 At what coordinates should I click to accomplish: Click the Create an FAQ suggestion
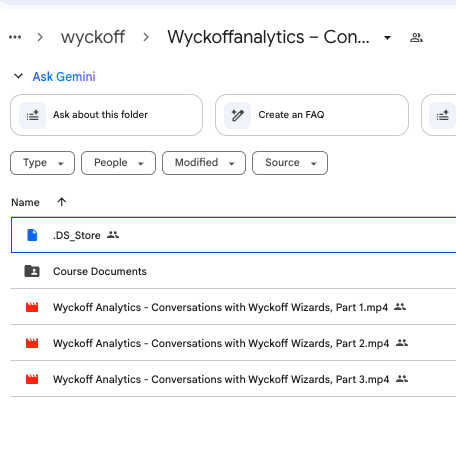click(312, 115)
